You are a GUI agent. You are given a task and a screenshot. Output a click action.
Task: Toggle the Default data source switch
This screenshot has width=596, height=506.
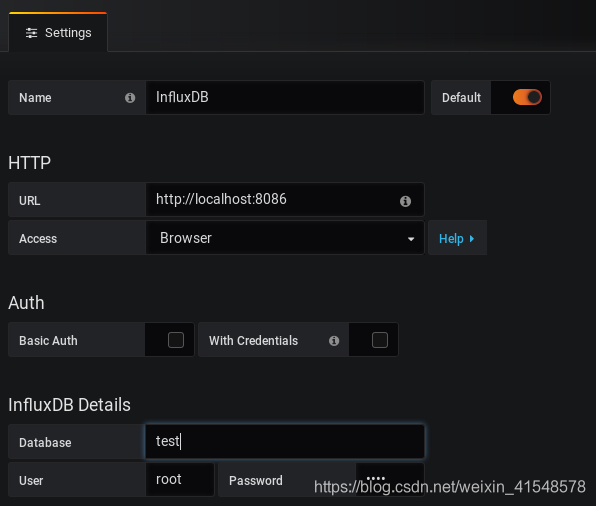[527, 97]
